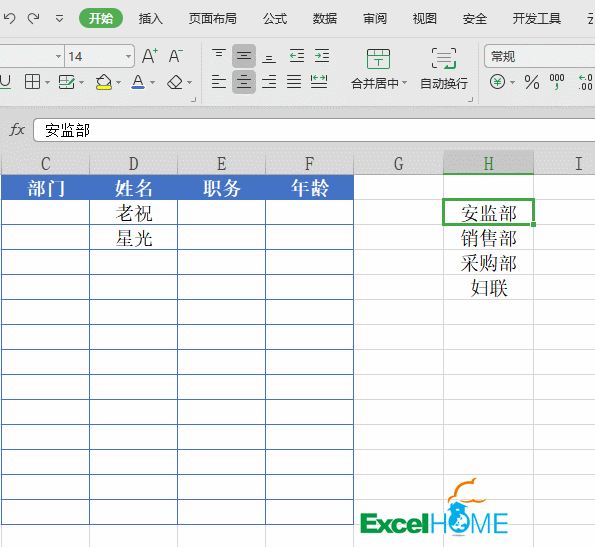
Task: Select column H header
Action: (x=488, y=163)
